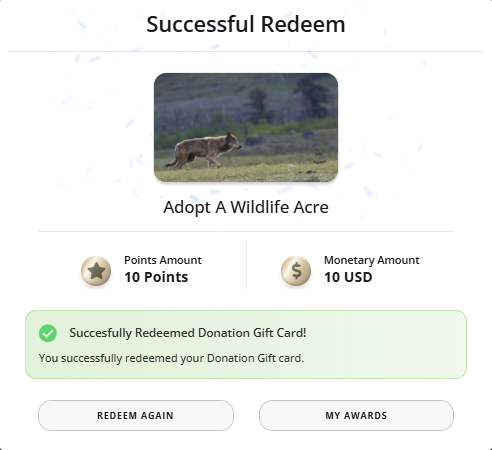The height and width of the screenshot is (450, 492).
Task: Click Succesfully Redeemed Donation Gift Card message
Action: 188,333
